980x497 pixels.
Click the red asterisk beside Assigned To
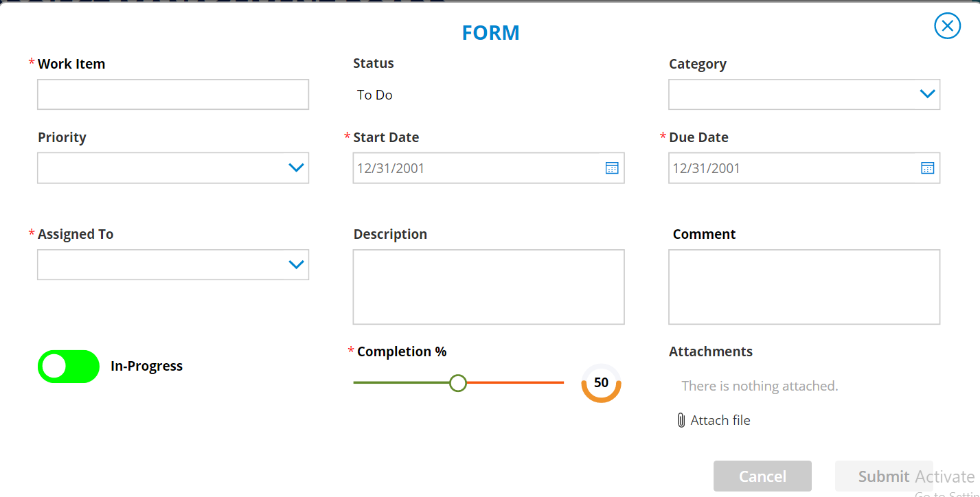coord(31,233)
